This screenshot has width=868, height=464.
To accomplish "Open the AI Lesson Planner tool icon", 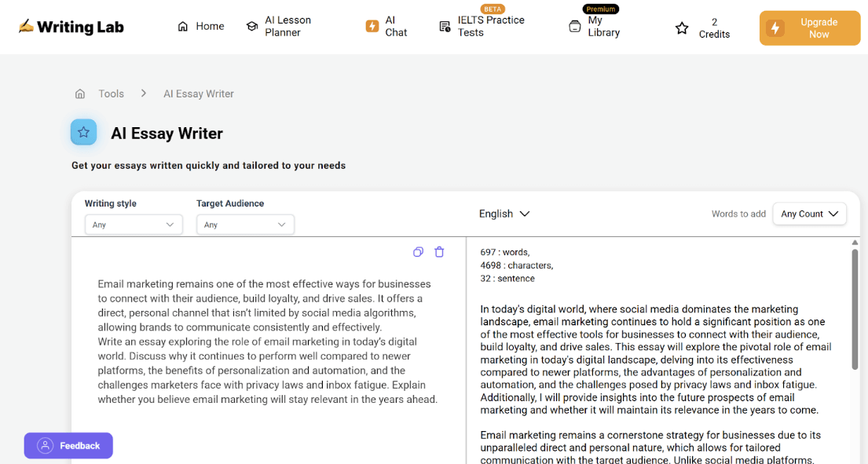I will pyautogui.click(x=251, y=25).
